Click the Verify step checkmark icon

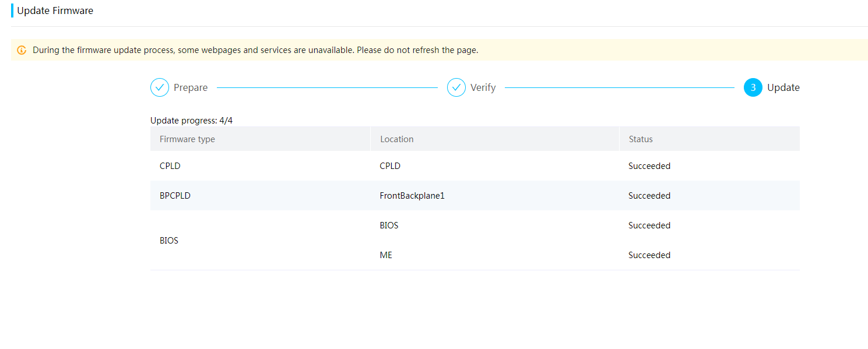tap(456, 87)
